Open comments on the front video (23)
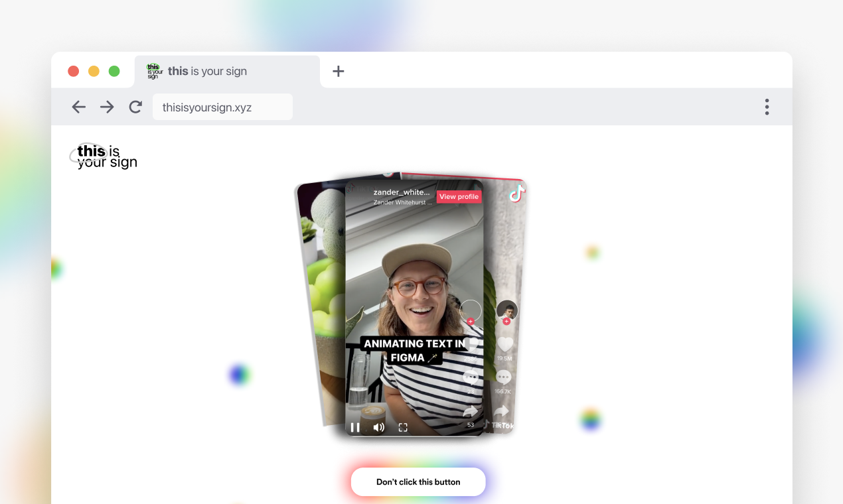This screenshot has height=504, width=843. point(471,378)
